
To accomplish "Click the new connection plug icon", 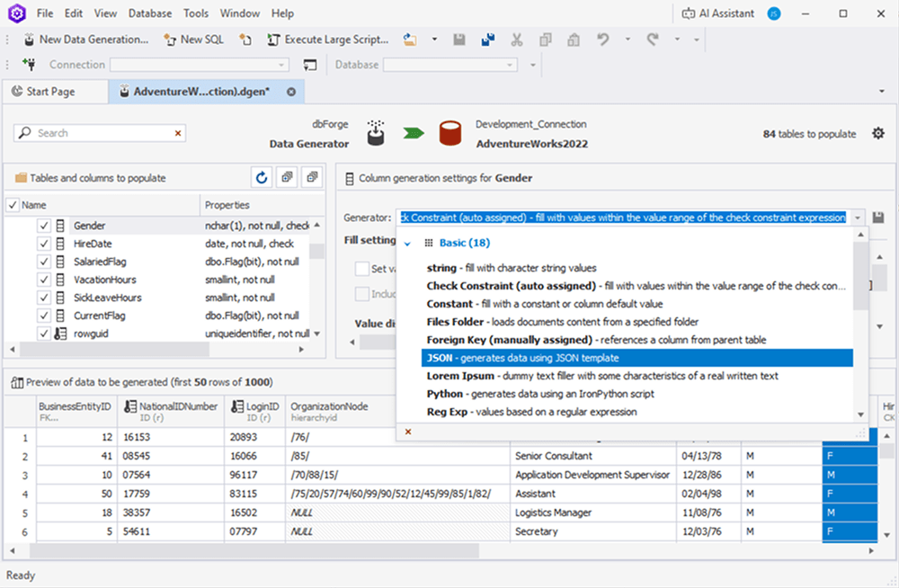I will (x=29, y=64).
